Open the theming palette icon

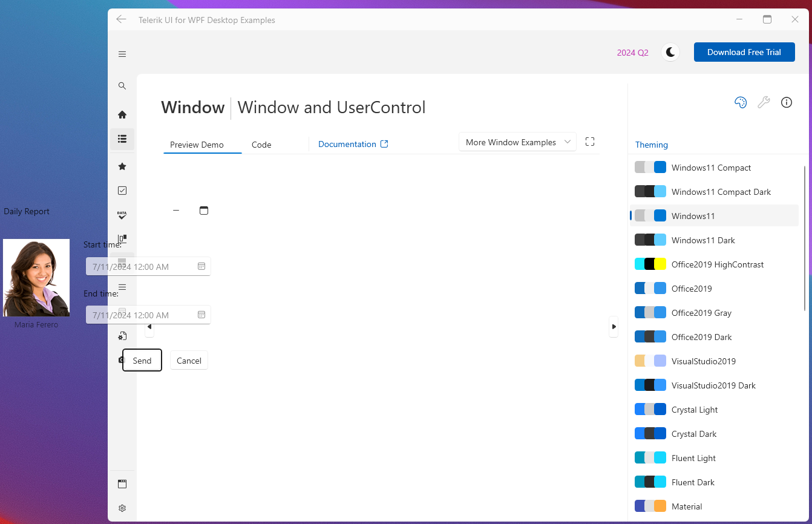click(741, 102)
